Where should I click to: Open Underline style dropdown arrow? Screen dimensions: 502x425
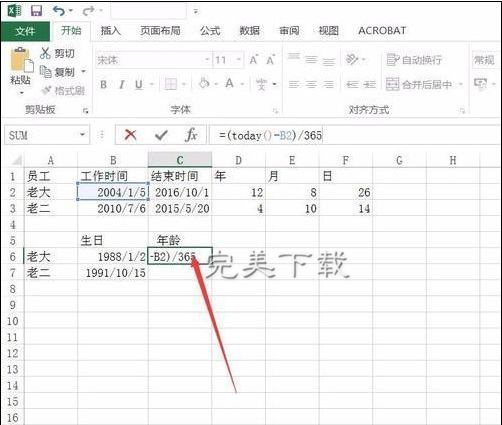point(152,85)
